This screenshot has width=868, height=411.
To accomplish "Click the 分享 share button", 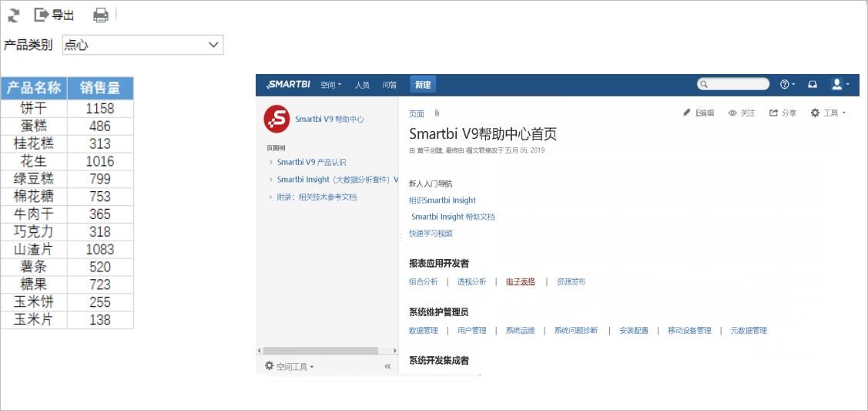I will (783, 113).
